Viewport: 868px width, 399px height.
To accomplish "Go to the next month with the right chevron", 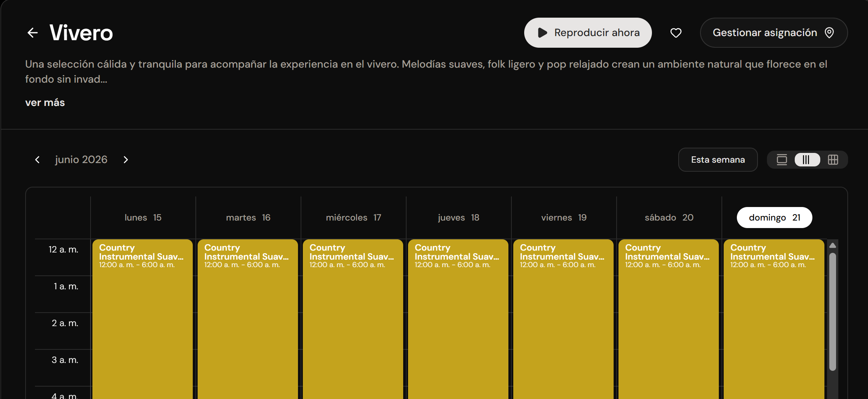I will click(126, 160).
